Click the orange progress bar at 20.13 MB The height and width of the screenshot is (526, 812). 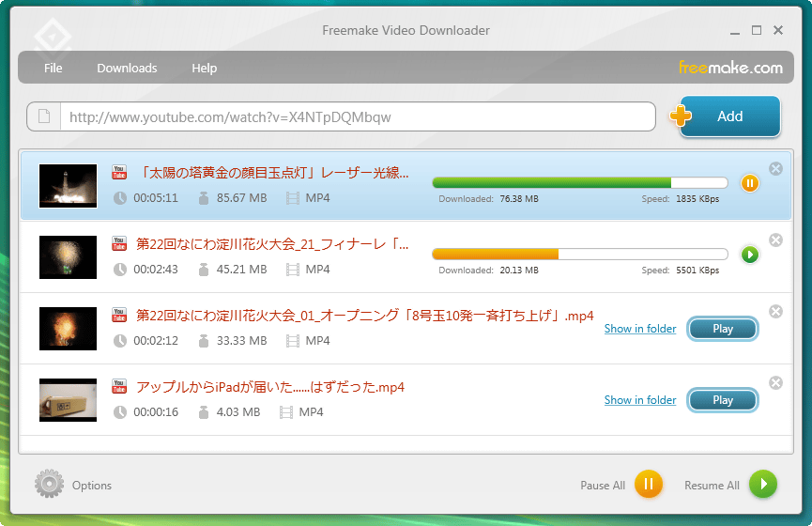pyautogui.click(x=579, y=254)
